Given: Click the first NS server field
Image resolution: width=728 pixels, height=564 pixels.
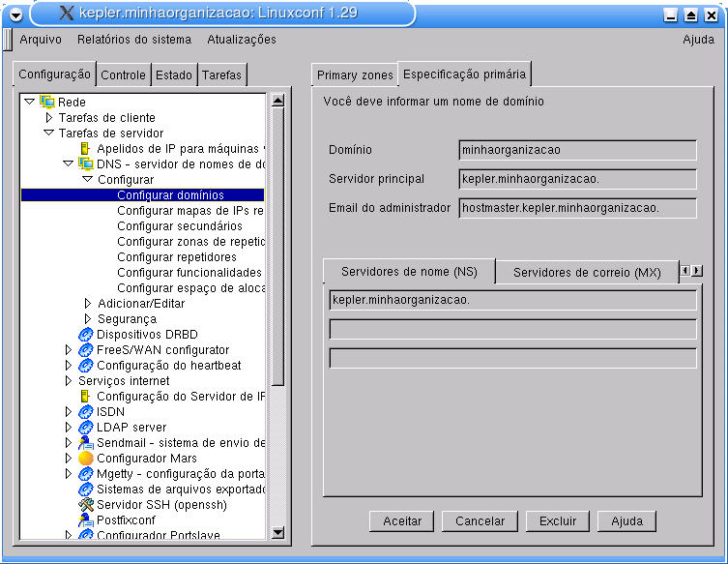Looking at the screenshot, I should [x=512, y=300].
